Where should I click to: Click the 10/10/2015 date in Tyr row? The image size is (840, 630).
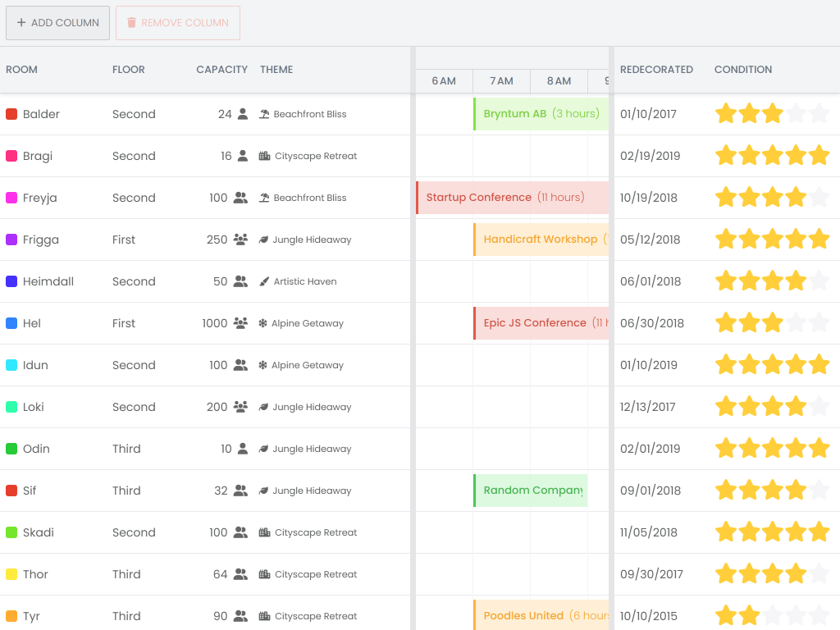tap(649, 616)
